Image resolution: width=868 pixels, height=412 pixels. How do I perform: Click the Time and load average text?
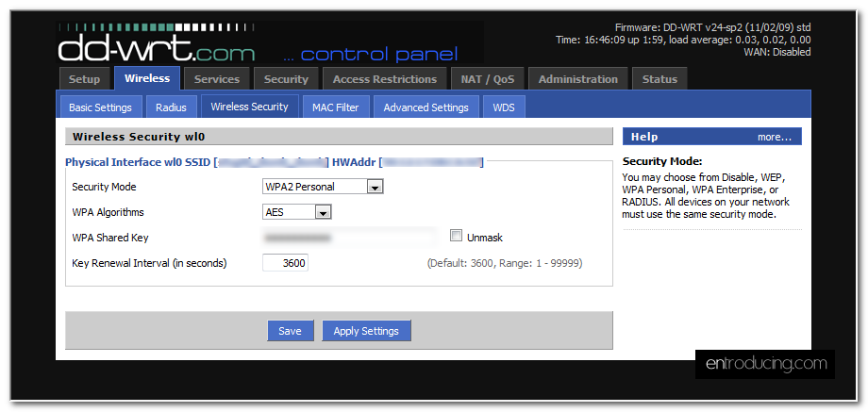pyautogui.click(x=684, y=40)
